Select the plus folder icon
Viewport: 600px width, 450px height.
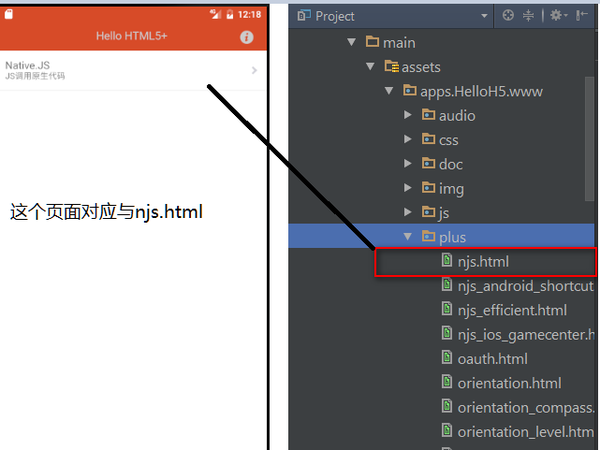click(x=429, y=236)
